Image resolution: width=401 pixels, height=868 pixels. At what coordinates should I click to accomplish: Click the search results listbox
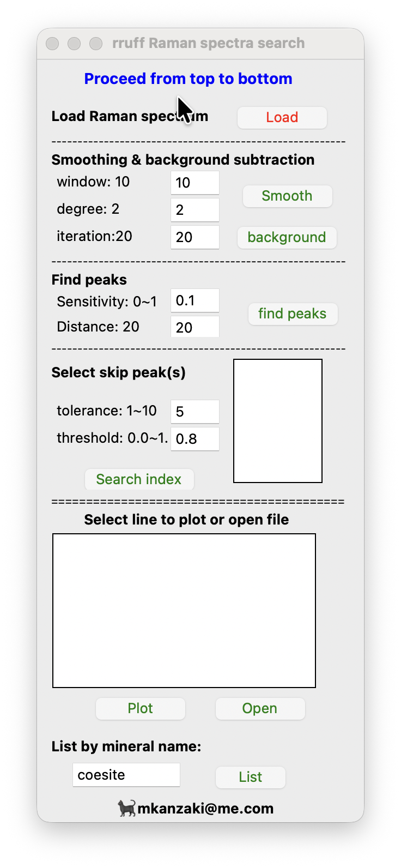click(x=184, y=610)
